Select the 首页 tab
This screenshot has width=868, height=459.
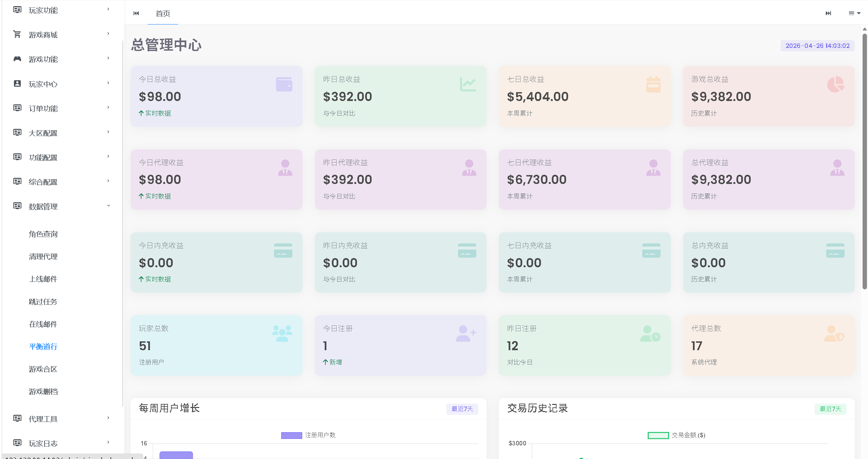point(163,14)
